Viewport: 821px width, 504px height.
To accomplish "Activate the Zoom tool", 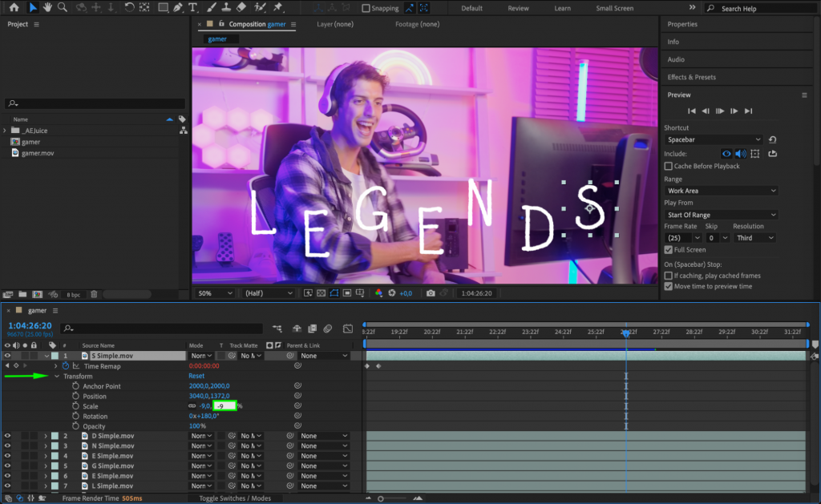I will click(63, 8).
